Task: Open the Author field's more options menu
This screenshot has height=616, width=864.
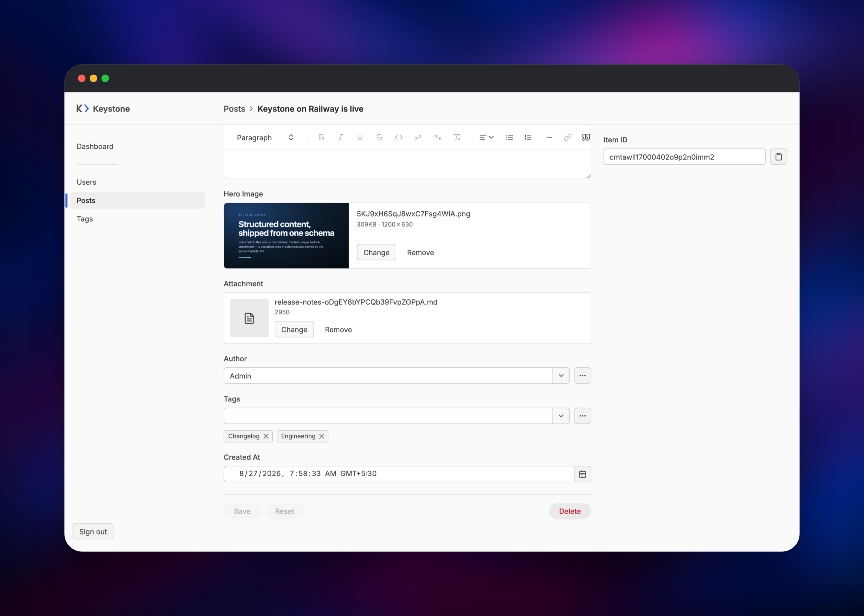Action: coord(582,375)
